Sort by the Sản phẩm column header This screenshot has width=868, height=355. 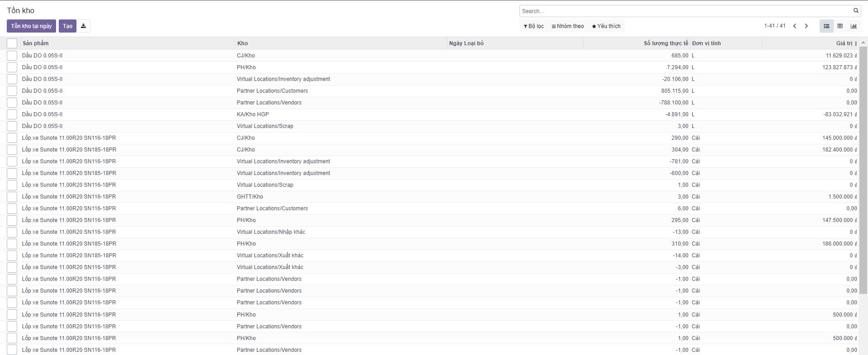(x=36, y=43)
